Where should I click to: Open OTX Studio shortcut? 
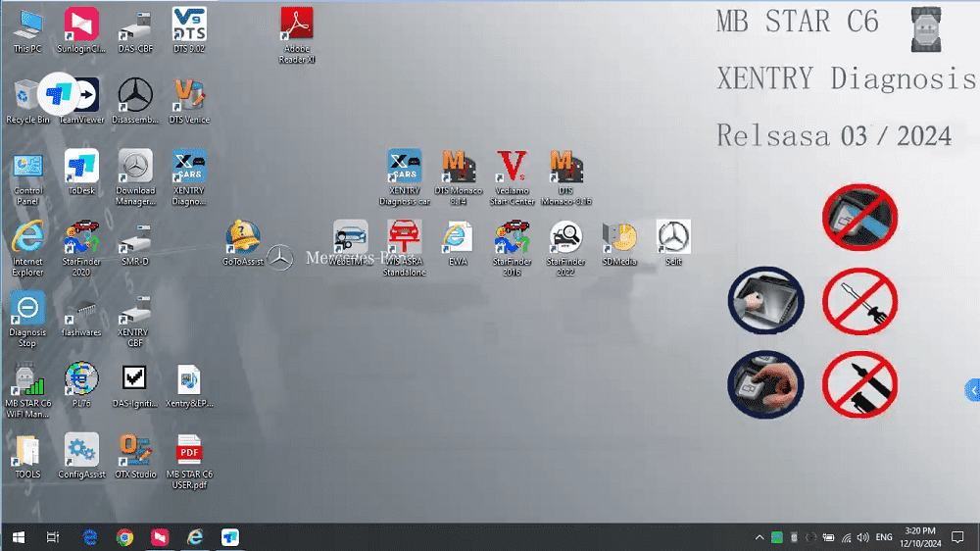point(135,457)
